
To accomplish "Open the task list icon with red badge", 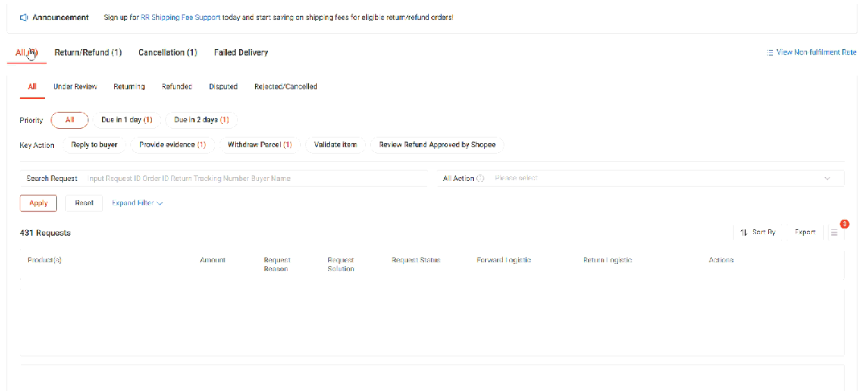I will (x=835, y=233).
